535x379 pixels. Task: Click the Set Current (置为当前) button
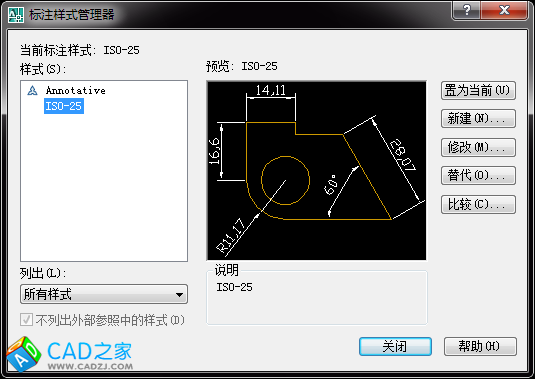(478, 91)
